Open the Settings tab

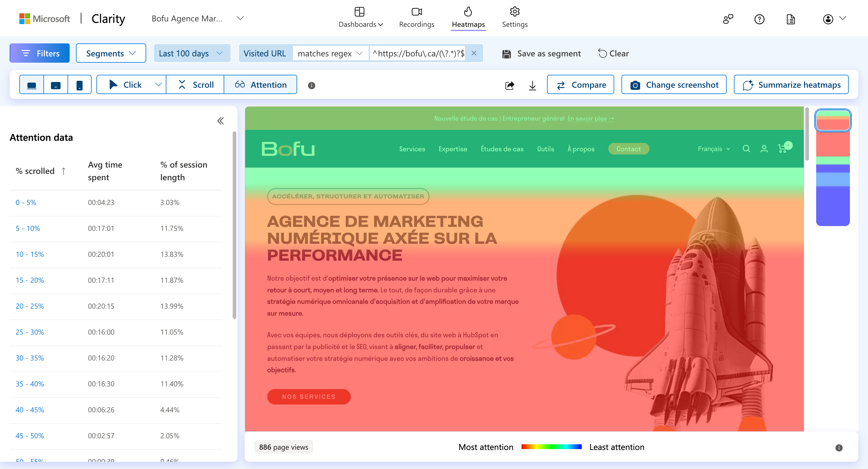point(514,17)
